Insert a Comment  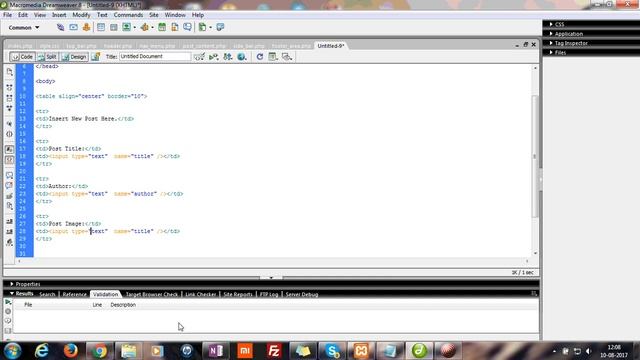tap(187, 27)
